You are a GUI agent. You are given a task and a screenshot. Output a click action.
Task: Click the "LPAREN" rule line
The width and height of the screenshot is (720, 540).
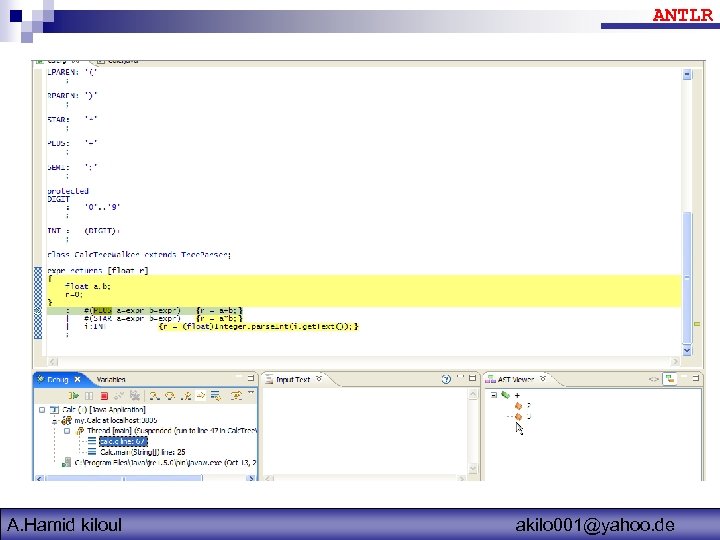click(x=72, y=73)
